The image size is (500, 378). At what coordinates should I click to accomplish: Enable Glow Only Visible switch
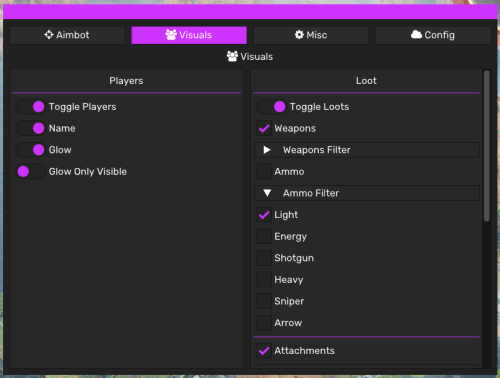[x=31, y=172]
